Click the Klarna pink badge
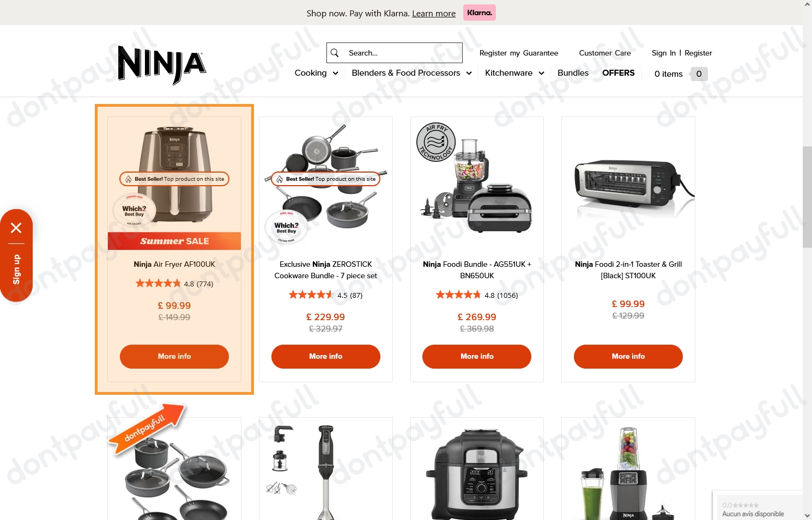Viewport: 812px width, 520px height. click(x=480, y=13)
